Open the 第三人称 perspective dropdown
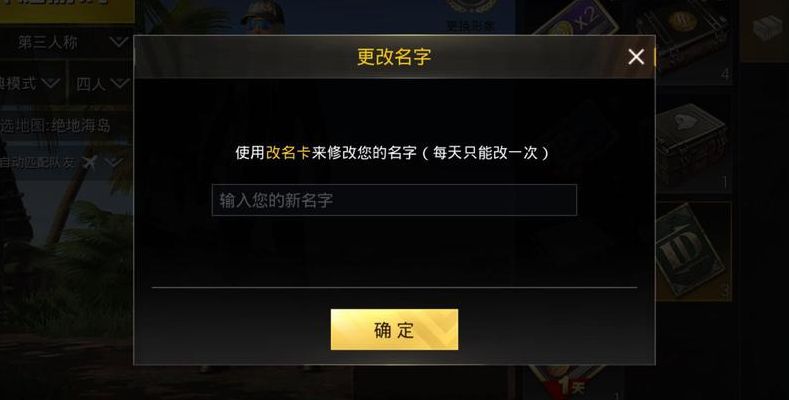The image size is (789, 400). coord(66,42)
